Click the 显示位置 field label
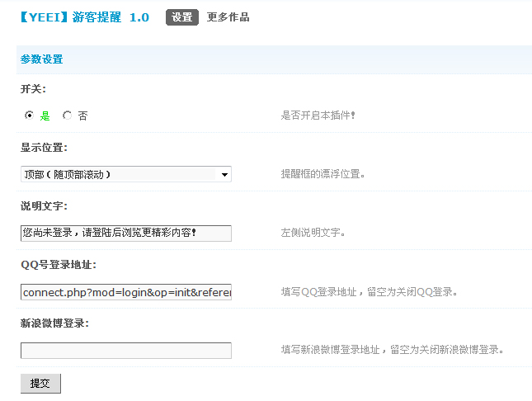Image resolution: width=532 pixels, height=401 pixels. click(x=44, y=148)
